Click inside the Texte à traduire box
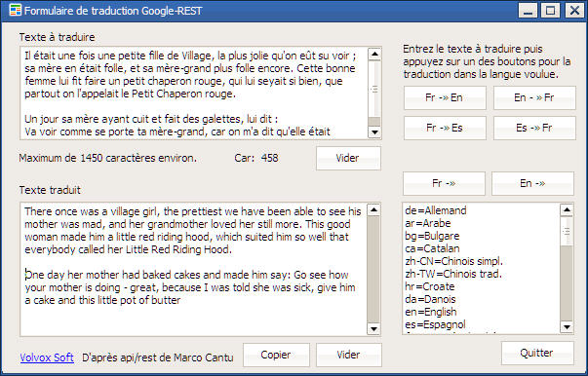The width and height of the screenshot is (588, 376). pyautogui.click(x=194, y=94)
